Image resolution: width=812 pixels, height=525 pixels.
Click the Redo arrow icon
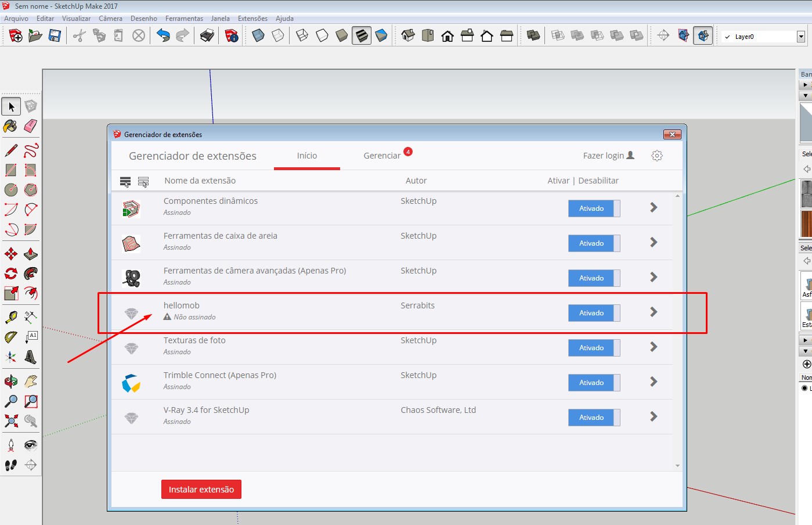point(182,36)
